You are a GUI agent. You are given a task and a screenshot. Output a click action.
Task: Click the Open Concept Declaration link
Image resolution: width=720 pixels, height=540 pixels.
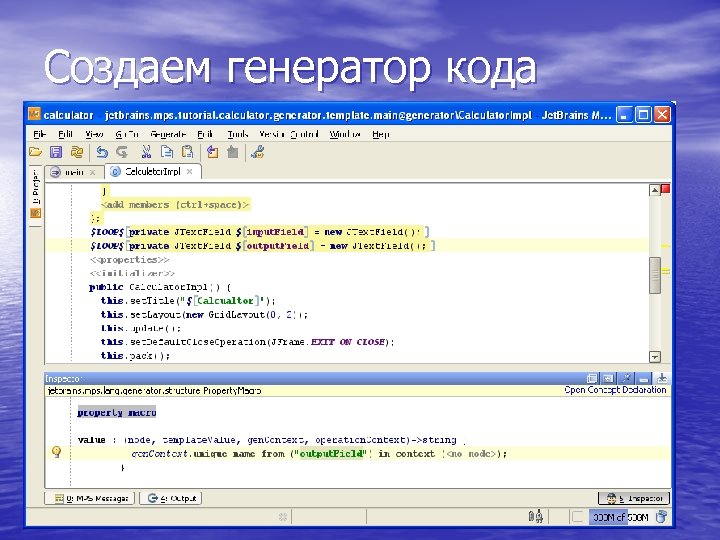click(615, 390)
